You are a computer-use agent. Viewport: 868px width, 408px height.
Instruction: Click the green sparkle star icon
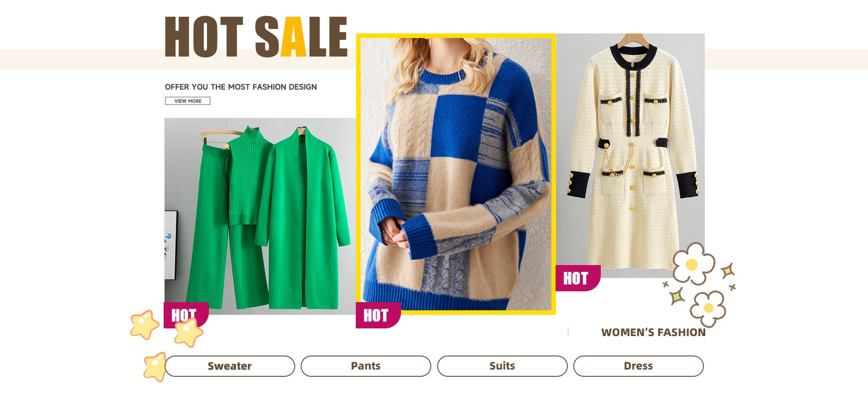tap(676, 296)
